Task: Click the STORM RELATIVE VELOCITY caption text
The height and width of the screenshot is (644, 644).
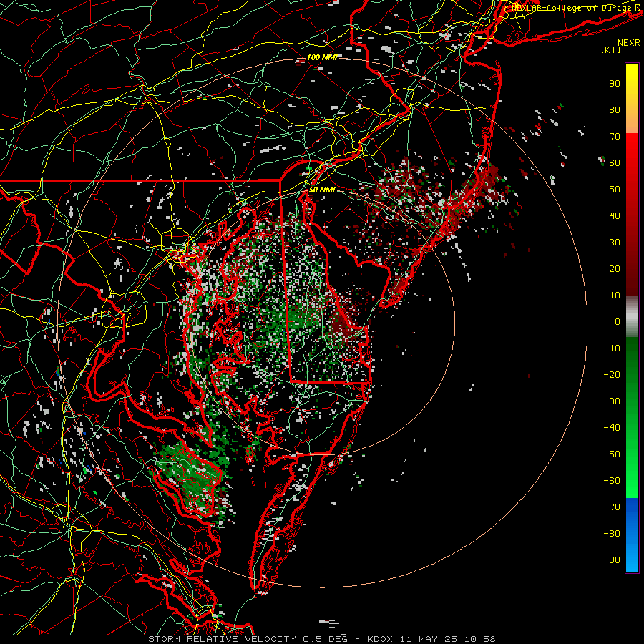Action: click(222, 639)
